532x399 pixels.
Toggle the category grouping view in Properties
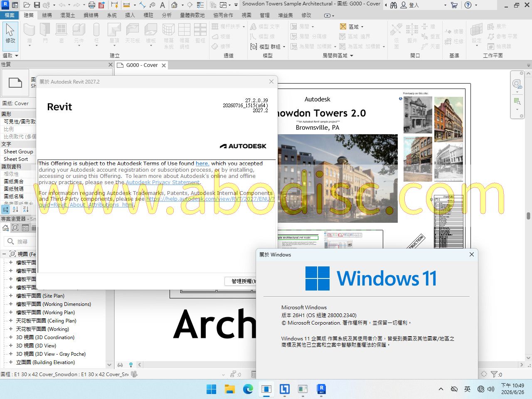(5, 209)
